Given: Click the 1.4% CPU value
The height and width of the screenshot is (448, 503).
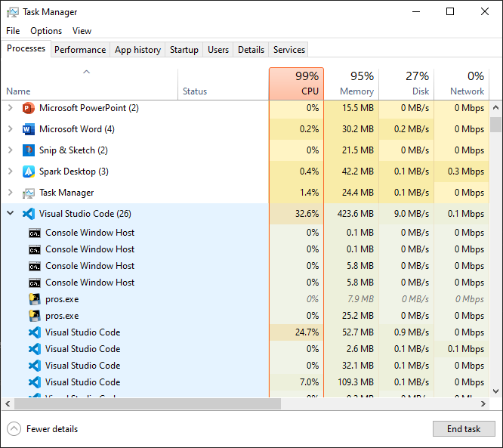Looking at the screenshot, I should point(309,193).
